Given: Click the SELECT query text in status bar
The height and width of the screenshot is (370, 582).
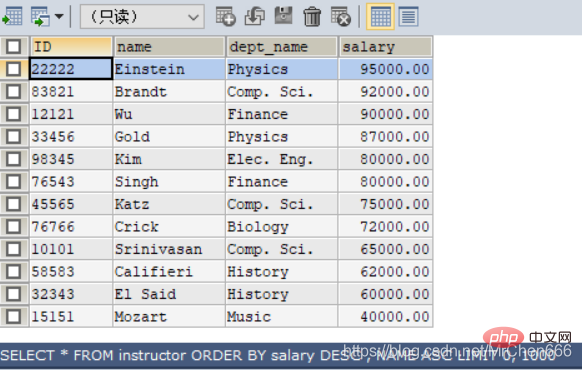Looking at the screenshot, I should [278, 356].
